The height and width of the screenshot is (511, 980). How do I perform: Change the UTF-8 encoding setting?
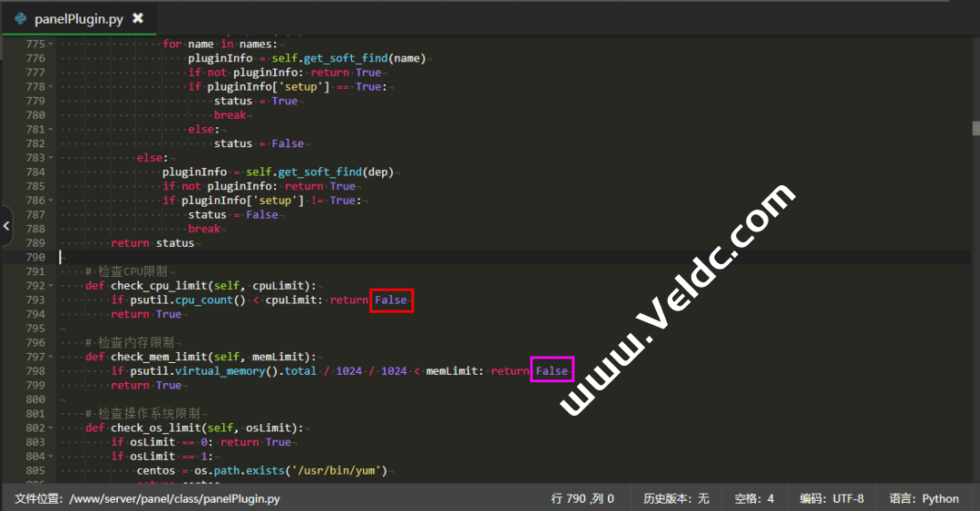(x=831, y=498)
